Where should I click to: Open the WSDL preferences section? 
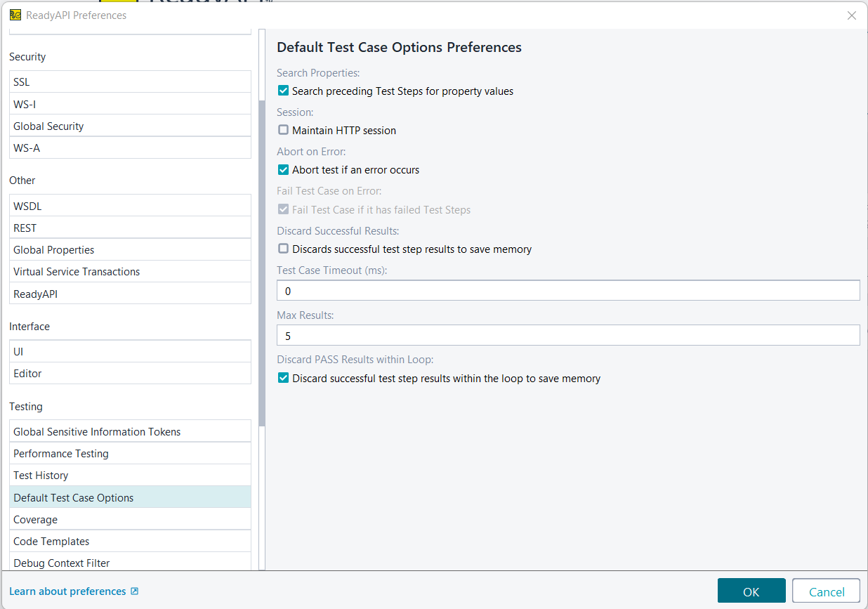pos(130,207)
